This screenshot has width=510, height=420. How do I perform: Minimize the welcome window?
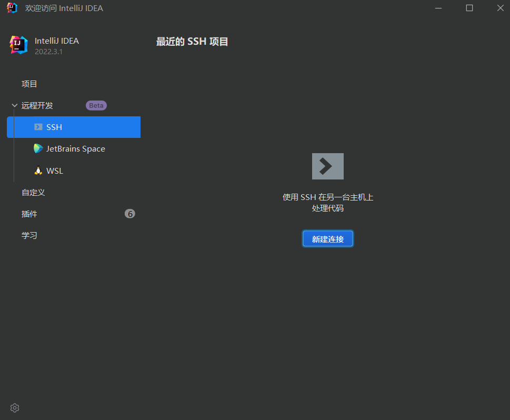[x=438, y=8]
